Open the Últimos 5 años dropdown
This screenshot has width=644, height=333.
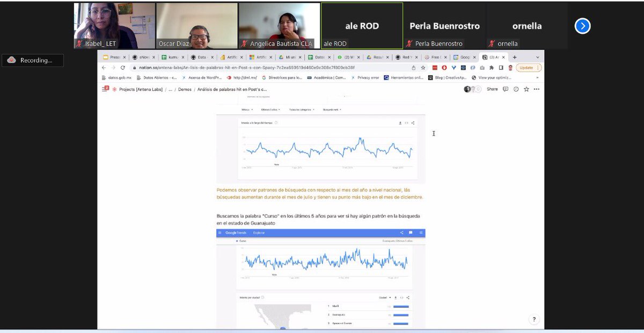click(270, 110)
